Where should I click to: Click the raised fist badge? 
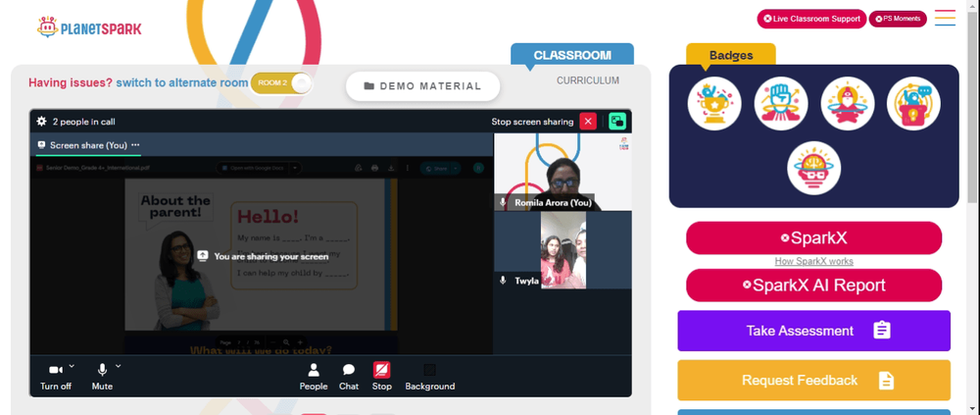click(781, 104)
